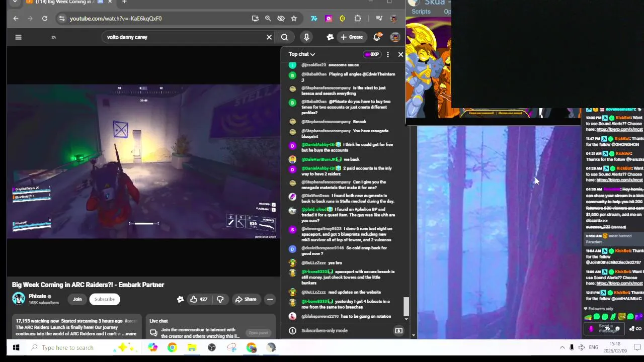Open the Extensions puzzle-piece menu
The width and height of the screenshot is (644, 362).
tap(358, 19)
